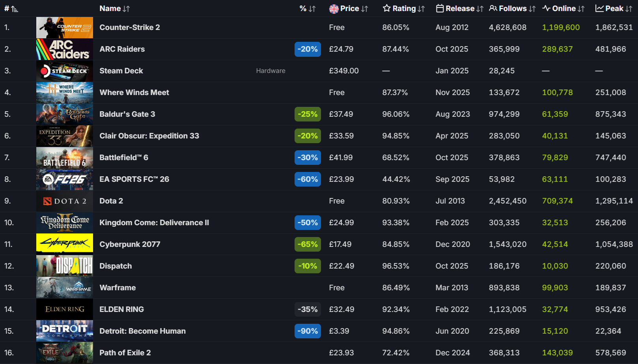Click the -10% badge for Dispatch

coord(308,266)
